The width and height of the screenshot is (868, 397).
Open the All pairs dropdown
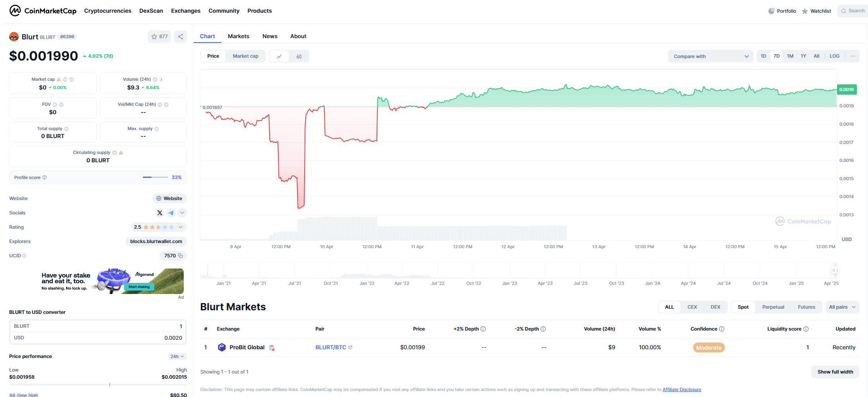[x=842, y=307]
